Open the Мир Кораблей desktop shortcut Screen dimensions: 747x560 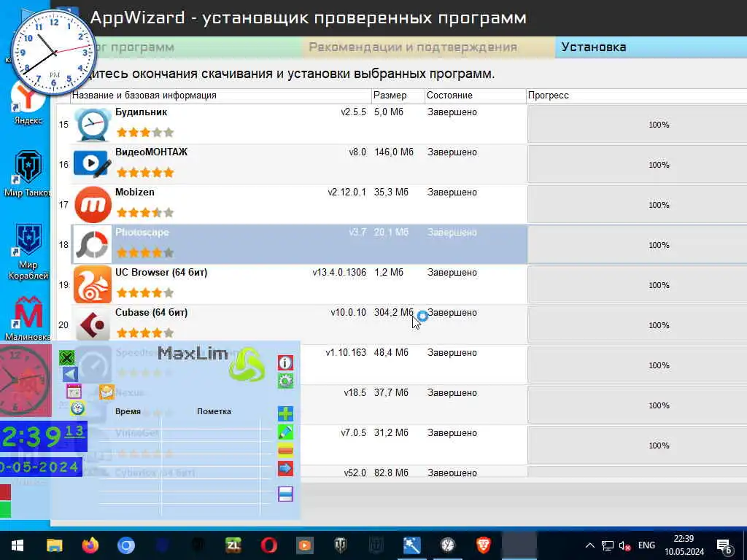click(28, 252)
